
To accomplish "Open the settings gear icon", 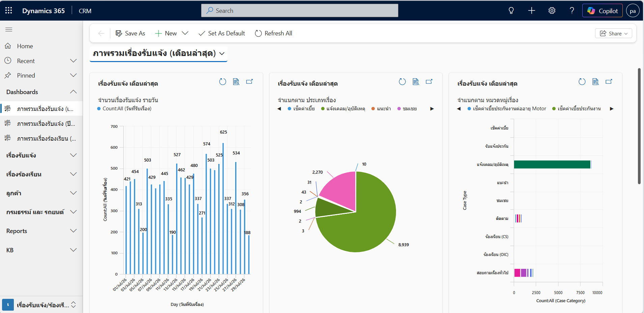I will pyautogui.click(x=552, y=10).
